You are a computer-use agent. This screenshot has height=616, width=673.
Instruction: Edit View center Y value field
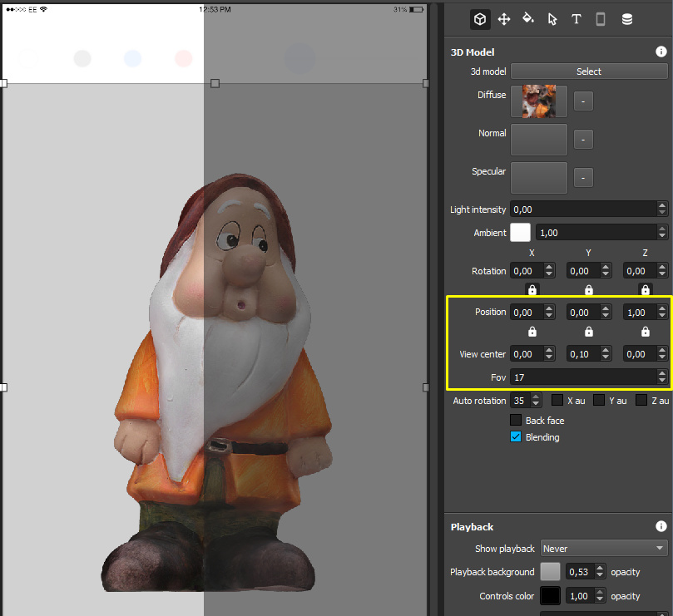pyautogui.click(x=583, y=354)
